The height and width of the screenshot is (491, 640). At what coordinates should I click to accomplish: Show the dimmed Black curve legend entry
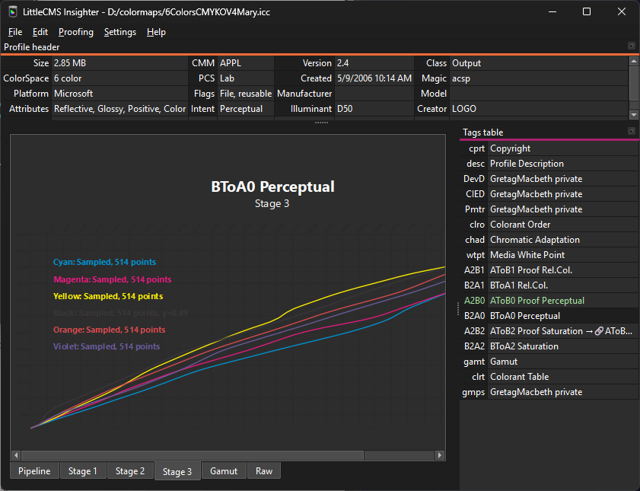click(x=106, y=313)
